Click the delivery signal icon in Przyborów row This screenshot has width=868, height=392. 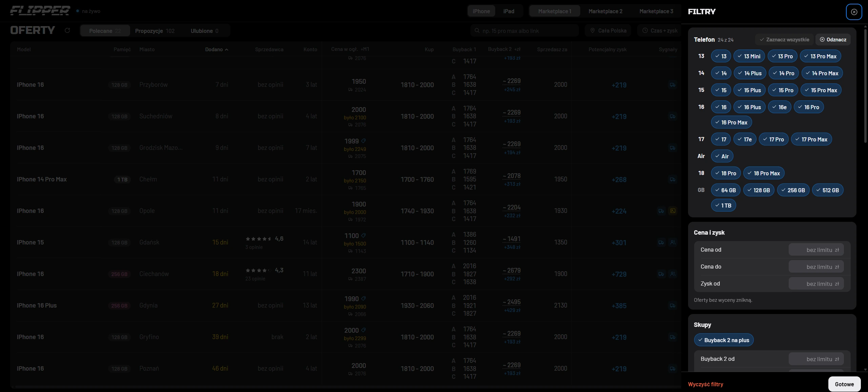(673, 85)
